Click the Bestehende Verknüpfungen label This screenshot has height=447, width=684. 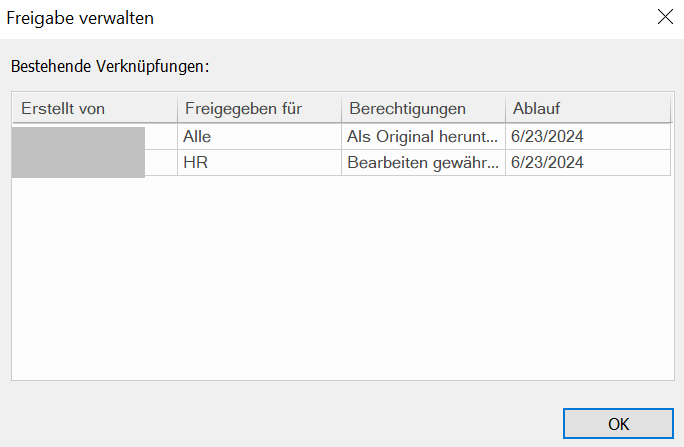pyautogui.click(x=108, y=68)
